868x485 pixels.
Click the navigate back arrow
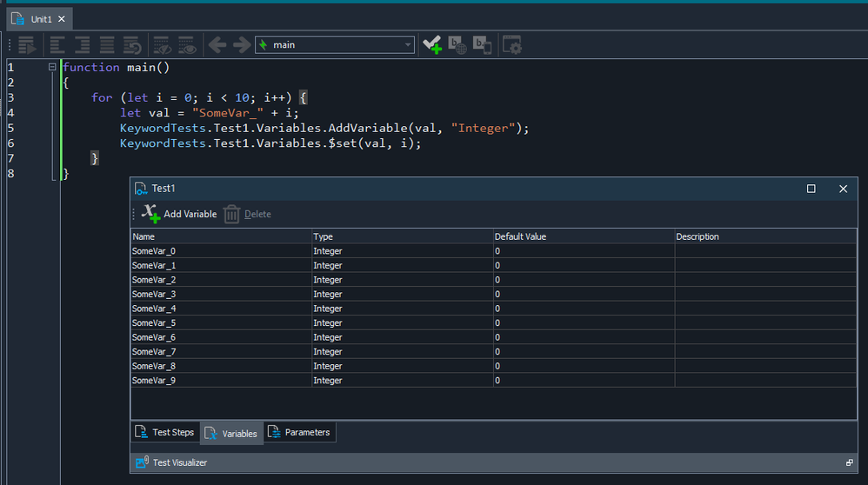pyautogui.click(x=217, y=45)
